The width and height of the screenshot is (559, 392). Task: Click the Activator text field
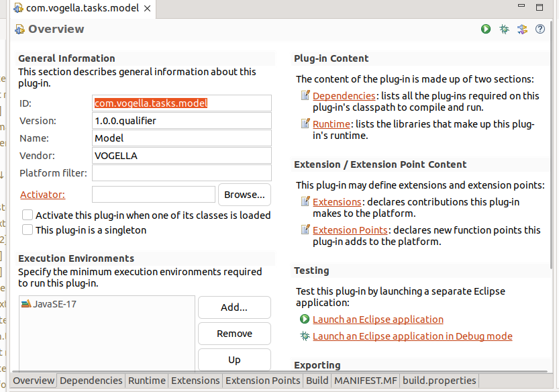point(154,195)
